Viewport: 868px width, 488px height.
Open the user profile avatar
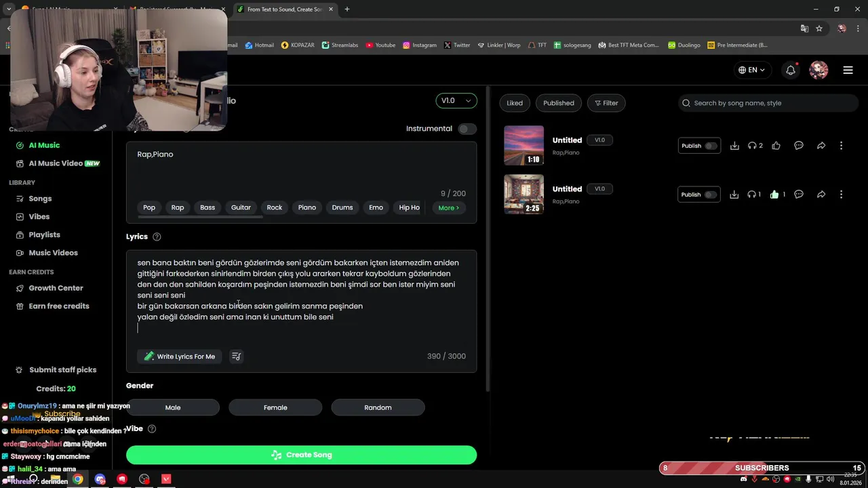tap(818, 70)
